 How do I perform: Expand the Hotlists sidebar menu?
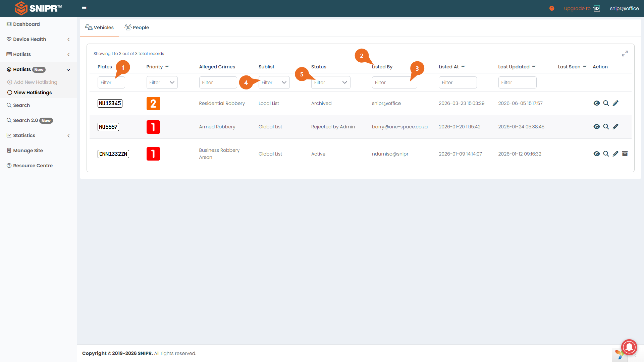pyautogui.click(x=38, y=54)
